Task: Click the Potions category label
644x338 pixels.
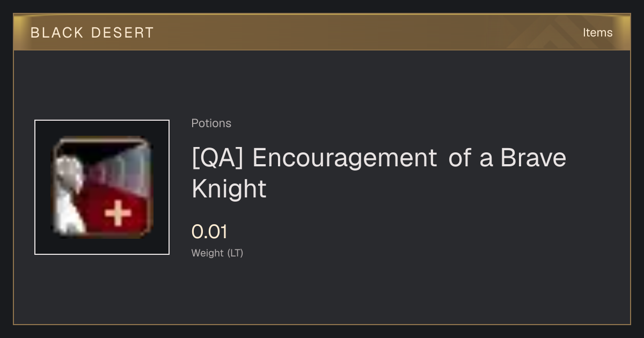Action: click(x=211, y=123)
